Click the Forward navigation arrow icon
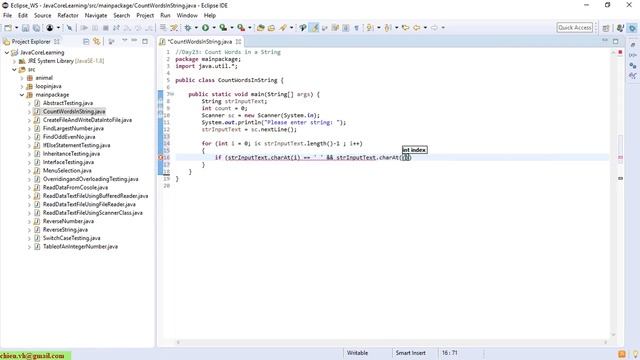This screenshot has height=360, width=640. [x=434, y=28]
